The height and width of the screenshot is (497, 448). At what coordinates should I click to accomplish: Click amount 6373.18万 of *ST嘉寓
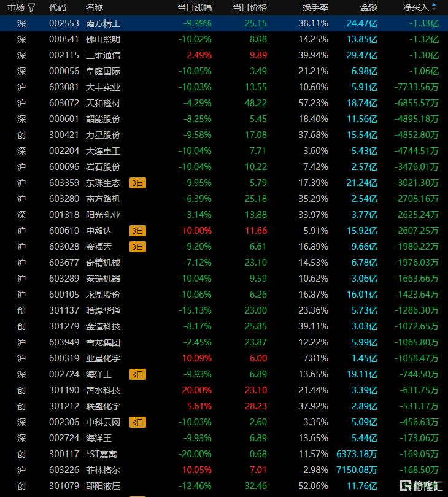click(x=357, y=454)
